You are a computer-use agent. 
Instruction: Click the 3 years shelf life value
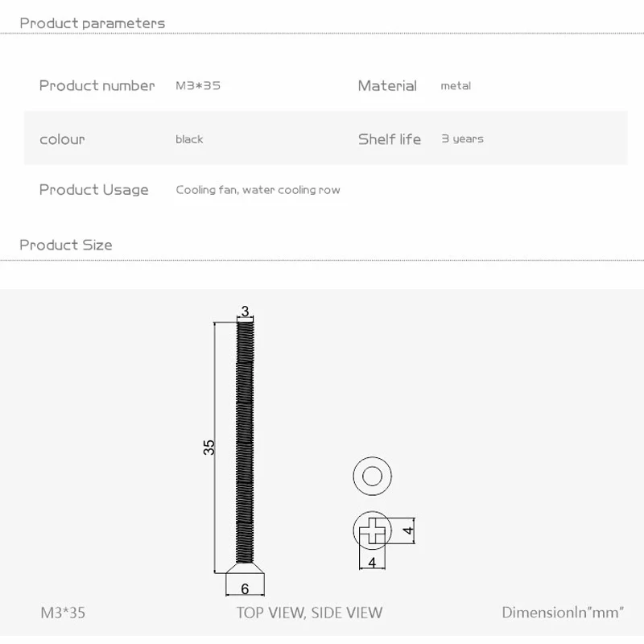[462, 138]
